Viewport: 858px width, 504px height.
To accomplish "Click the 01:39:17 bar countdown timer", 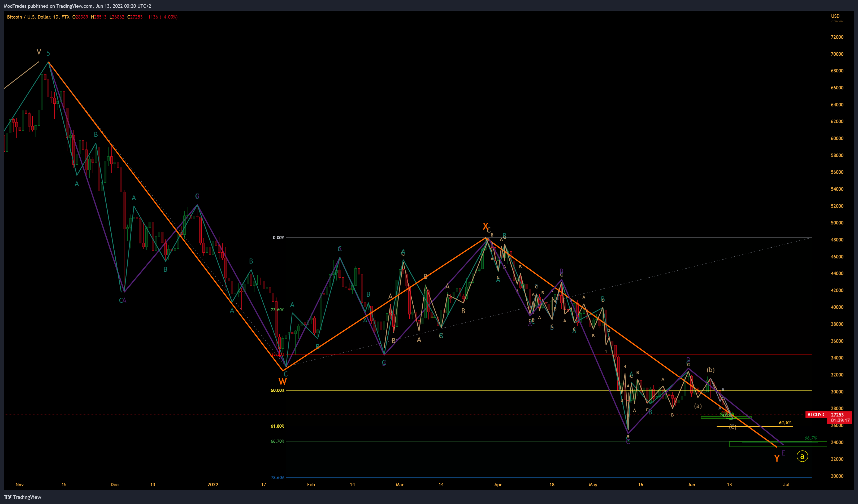I will (840, 420).
